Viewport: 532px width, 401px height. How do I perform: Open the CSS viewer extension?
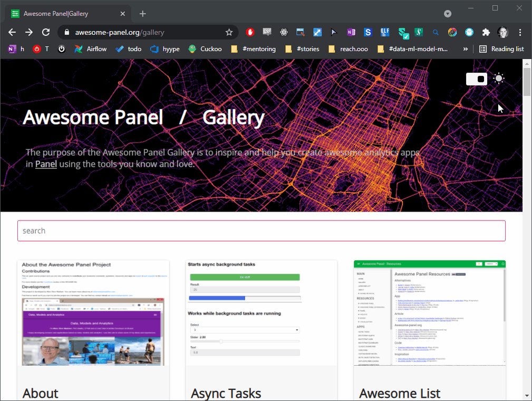pyautogui.click(x=267, y=32)
